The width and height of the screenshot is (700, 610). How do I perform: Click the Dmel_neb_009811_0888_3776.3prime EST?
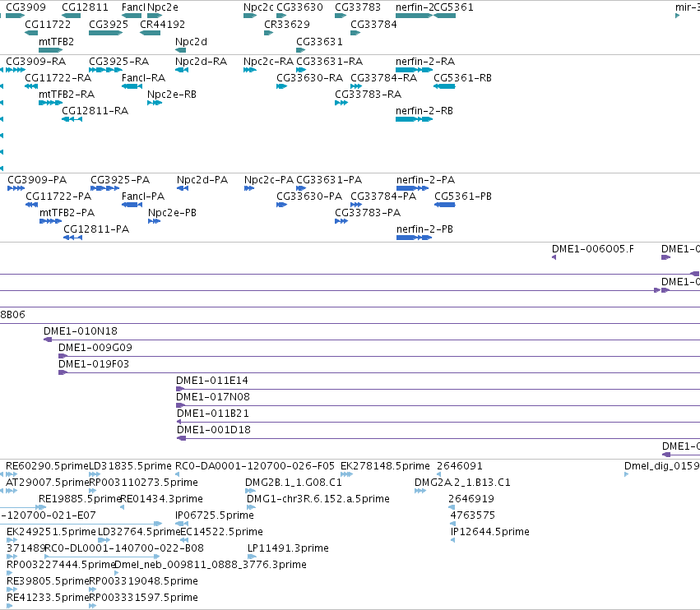(117, 573)
